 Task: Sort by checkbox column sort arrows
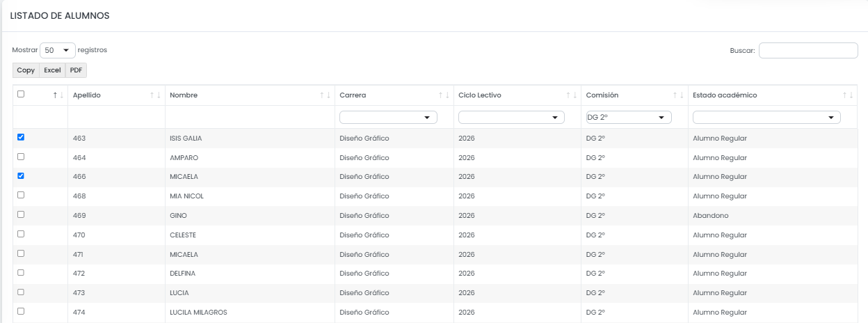click(58, 95)
